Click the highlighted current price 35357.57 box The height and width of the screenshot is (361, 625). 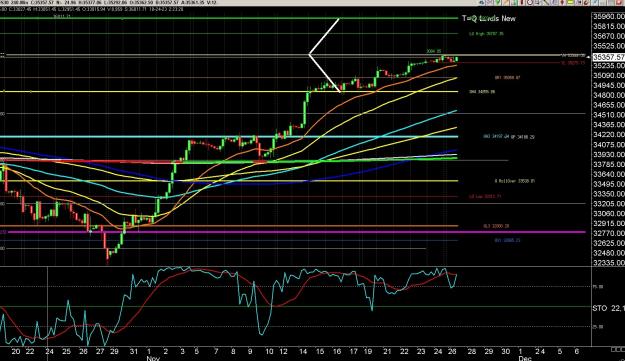609,57
